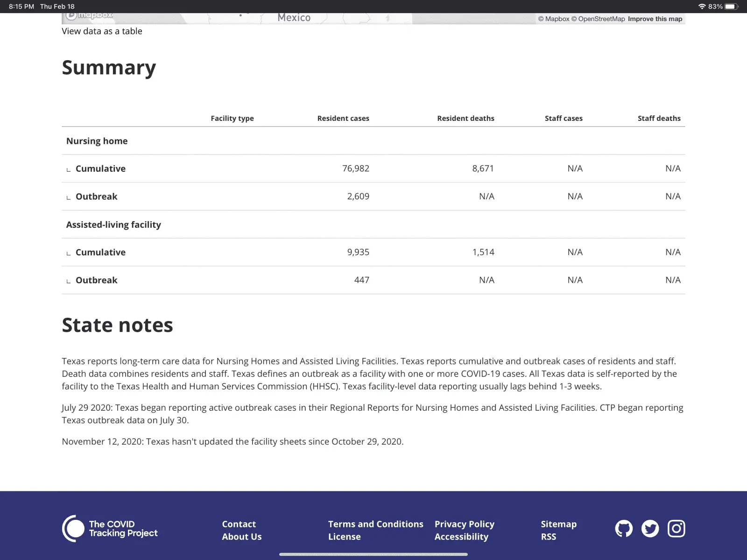
Task: Open Terms and Conditions link
Action: [x=375, y=524]
